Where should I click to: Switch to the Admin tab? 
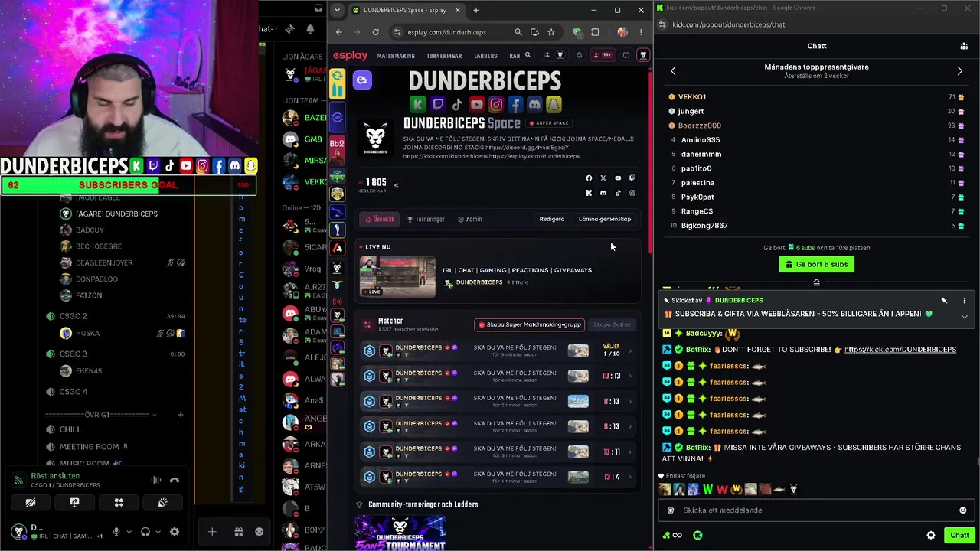point(470,220)
